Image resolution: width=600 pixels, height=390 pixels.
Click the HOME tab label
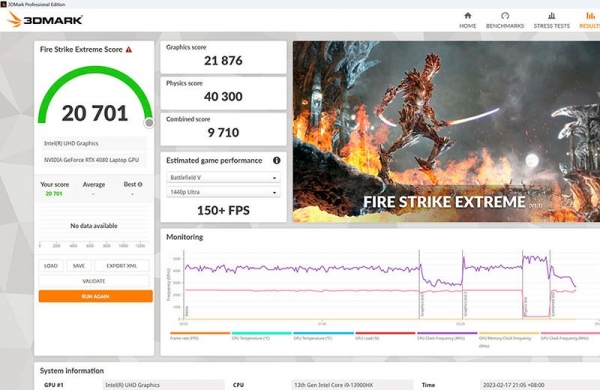click(468, 26)
